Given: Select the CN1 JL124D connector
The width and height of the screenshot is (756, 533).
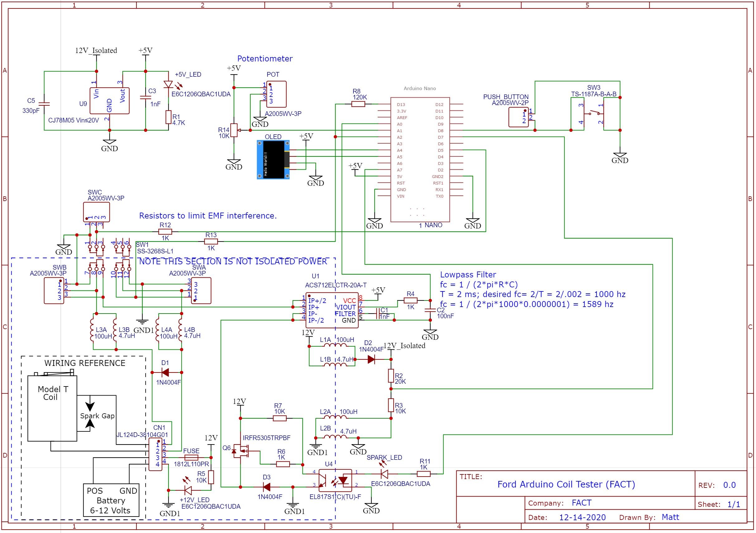Looking at the screenshot, I should [155, 454].
